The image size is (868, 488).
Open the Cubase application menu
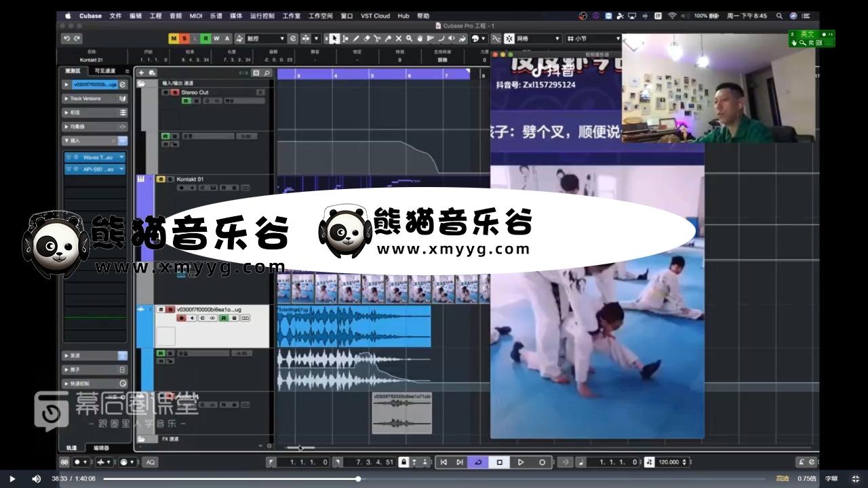[90, 16]
